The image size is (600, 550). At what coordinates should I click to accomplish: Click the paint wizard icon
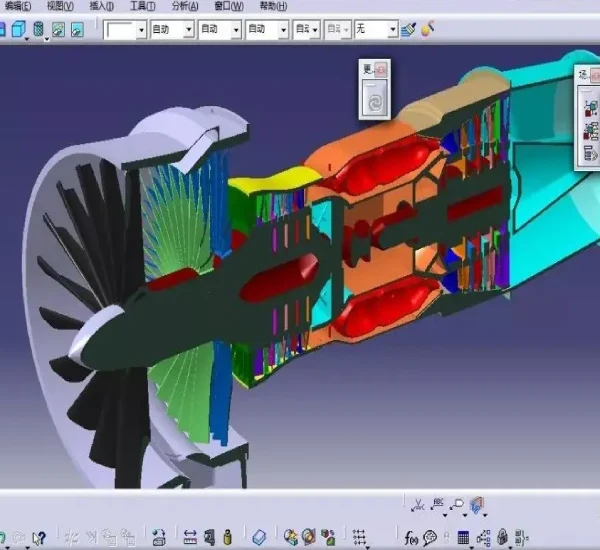click(x=427, y=29)
